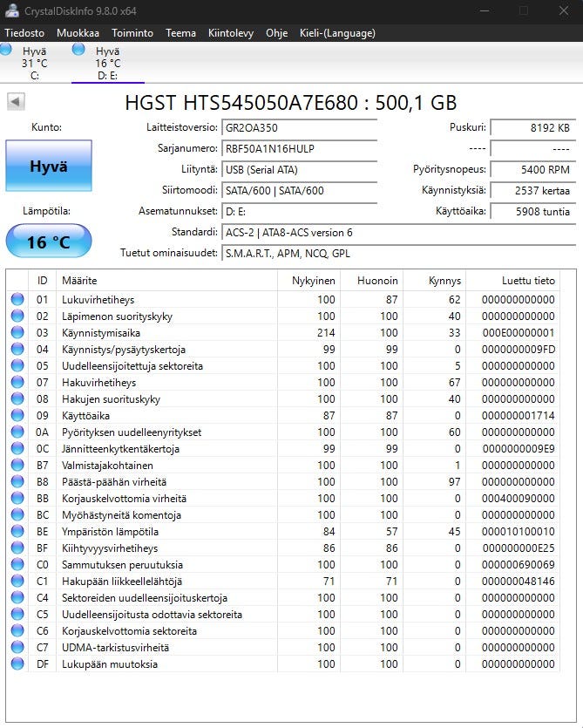Click the ID column header
The image size is (583, 728).
[42, 281]
